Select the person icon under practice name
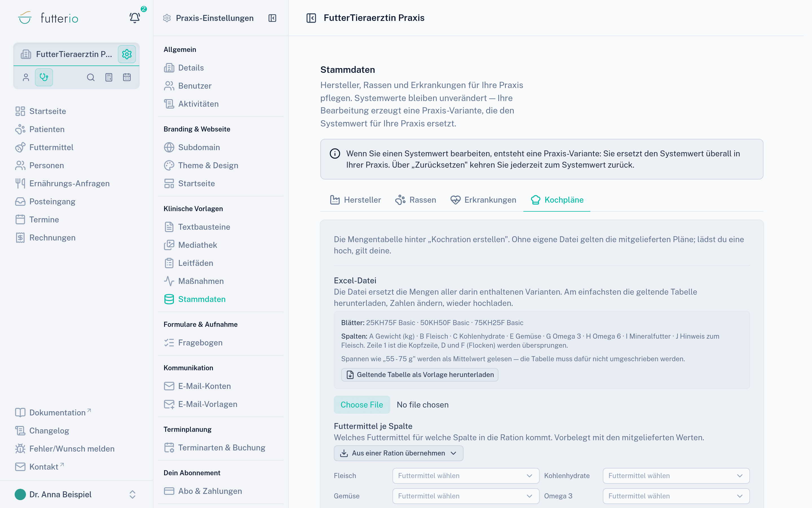812x508 pixels. (26, 77)
